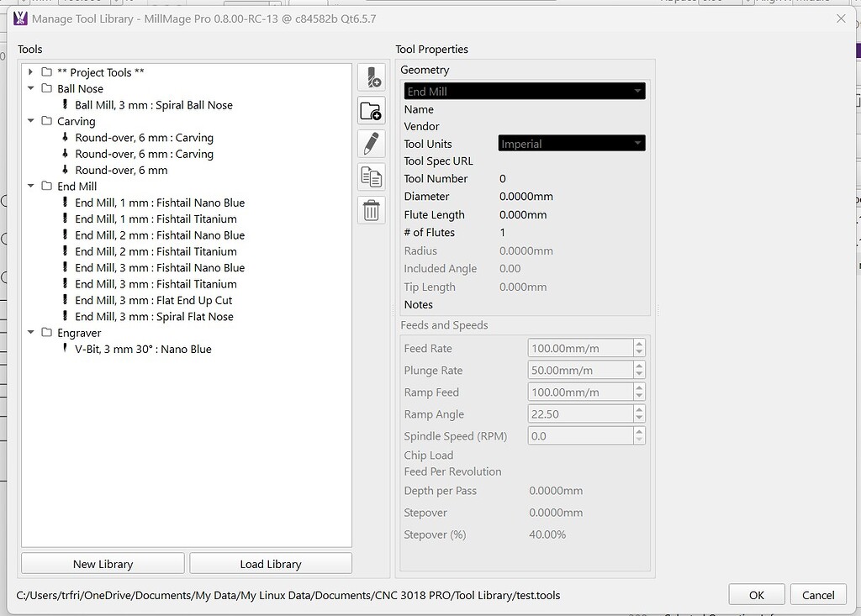
Task: Click the Cancel button
Action: pyautogui.click(x=818, y=595)
